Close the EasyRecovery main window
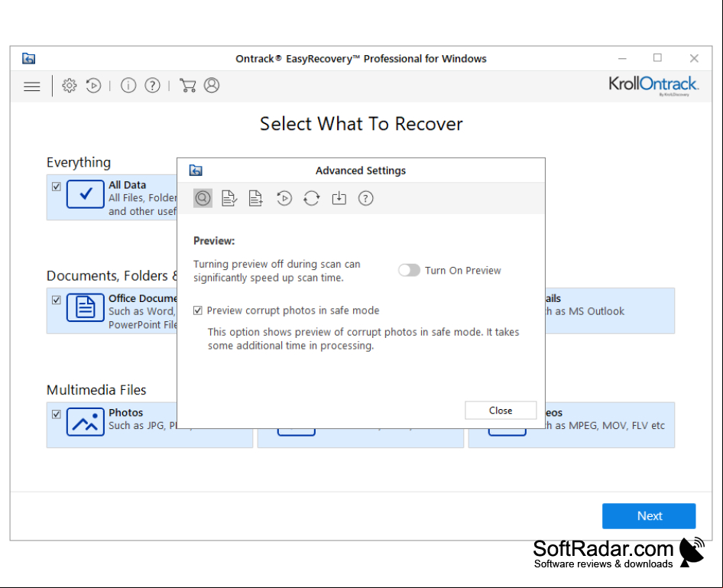Image resolution: width=723 pixels, height=588 pixels. (x=694, y=58)
